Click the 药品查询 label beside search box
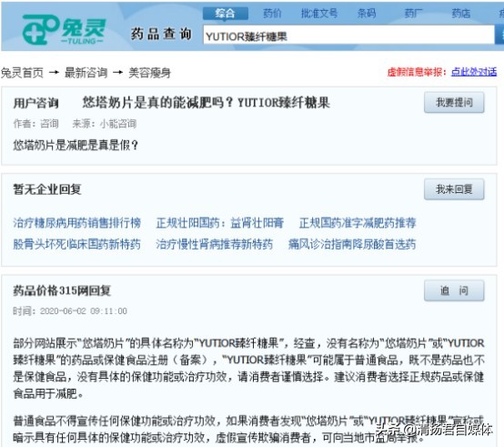Image resolution: width=504 pixels, height=447 pixels. click(x=161, y=34)
